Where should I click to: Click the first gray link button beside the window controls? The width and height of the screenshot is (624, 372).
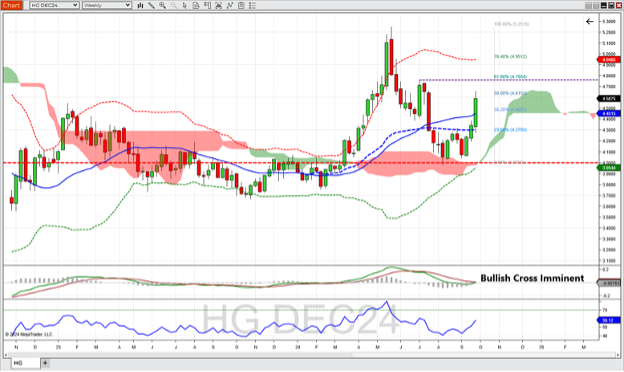[x=589, y=5]
